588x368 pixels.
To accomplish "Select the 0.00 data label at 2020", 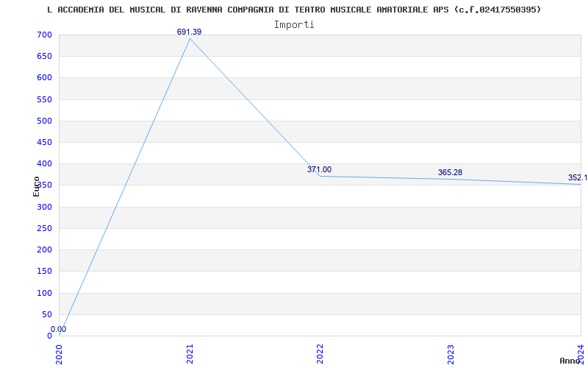I will click(59, 329).
